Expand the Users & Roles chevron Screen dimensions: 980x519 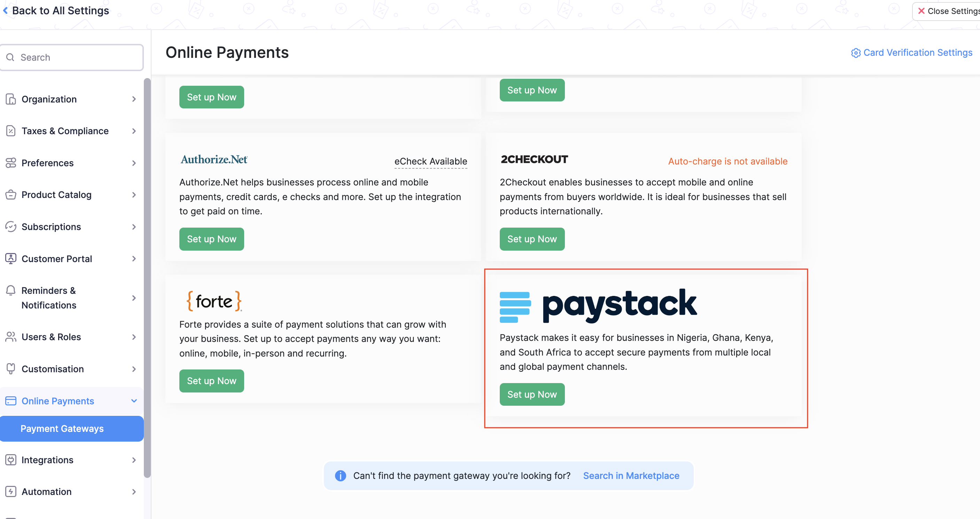134,337
